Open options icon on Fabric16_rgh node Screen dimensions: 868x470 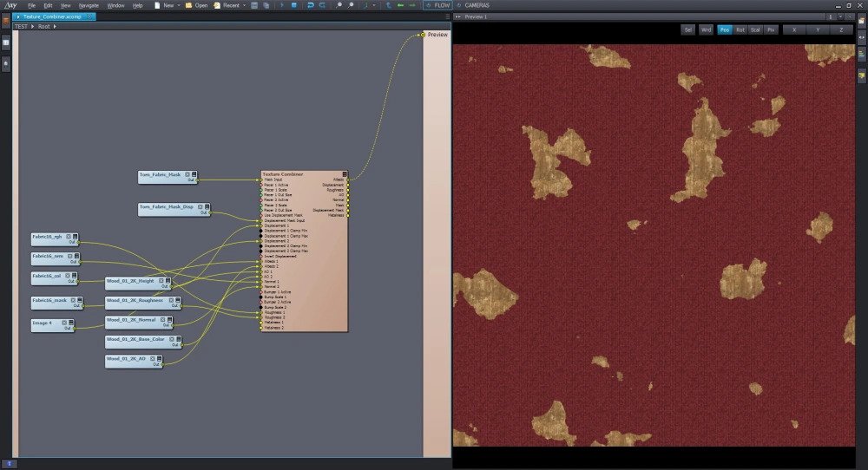[x=76, y=237]
